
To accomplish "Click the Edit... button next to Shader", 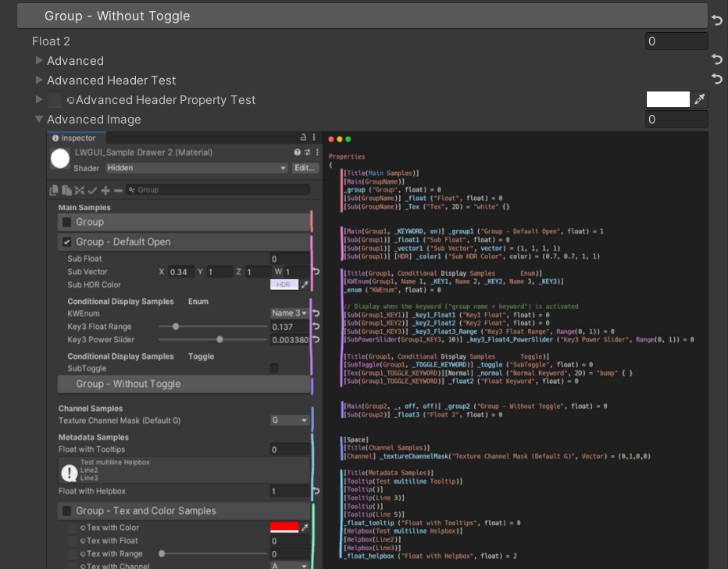I will (305, 168).
